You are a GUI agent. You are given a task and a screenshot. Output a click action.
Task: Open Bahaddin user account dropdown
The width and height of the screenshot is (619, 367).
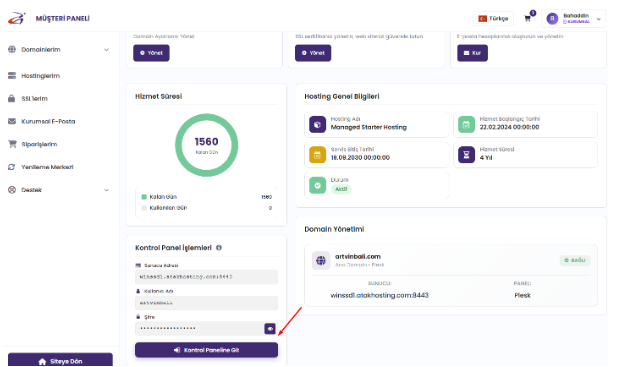pyautogui.click(x=573, y=19)
